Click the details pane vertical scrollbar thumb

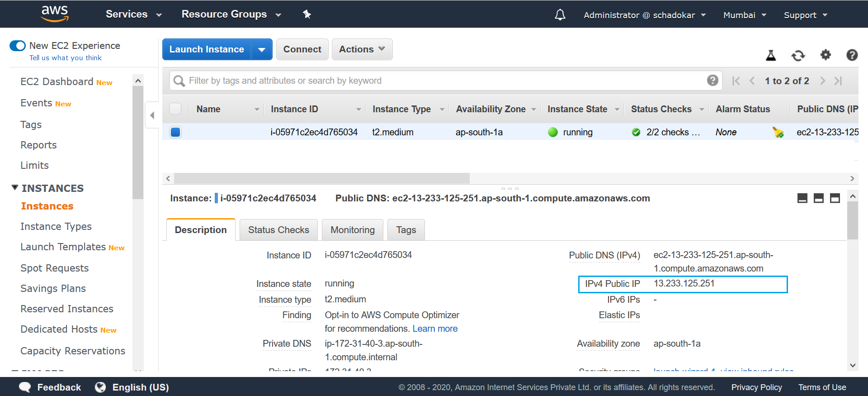pos(853,220)
